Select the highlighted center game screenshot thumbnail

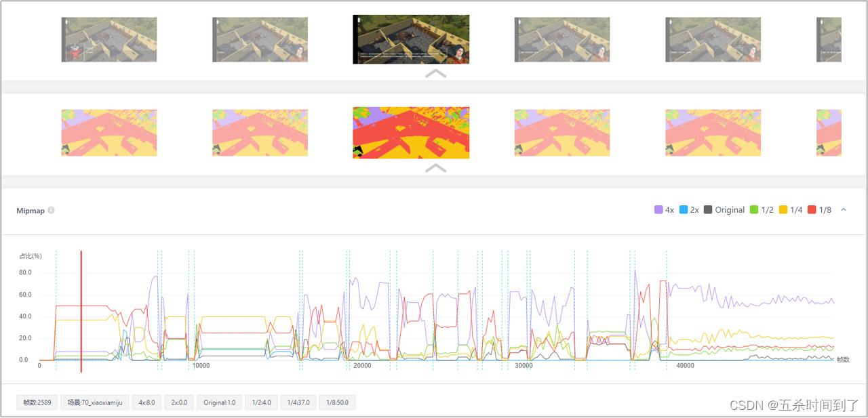[411, 39]
